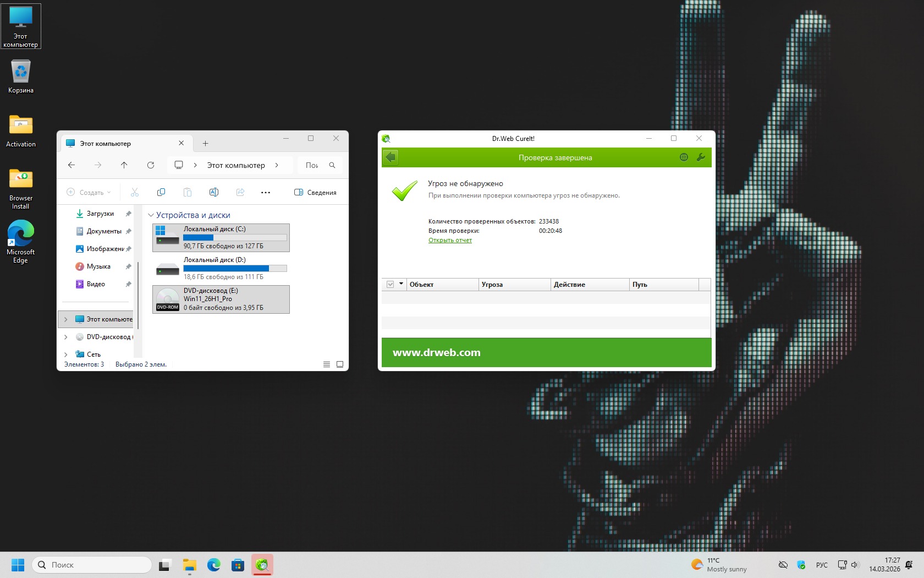
Task: Expand the Сеть tree node
Action: pos(66,355)
